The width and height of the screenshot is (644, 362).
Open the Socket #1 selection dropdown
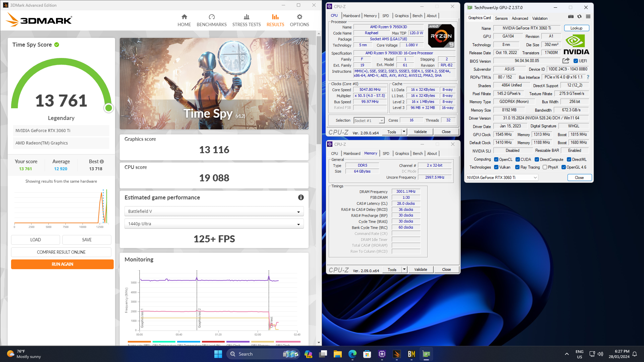(369, 121)
